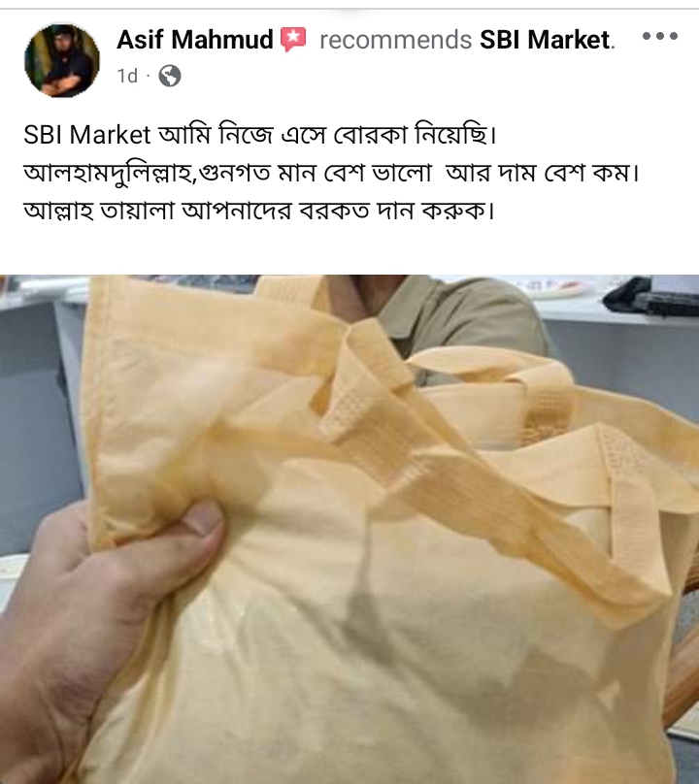Open Asif Mahmud's profile picture
699x784 pixels.
pos(61,60)
